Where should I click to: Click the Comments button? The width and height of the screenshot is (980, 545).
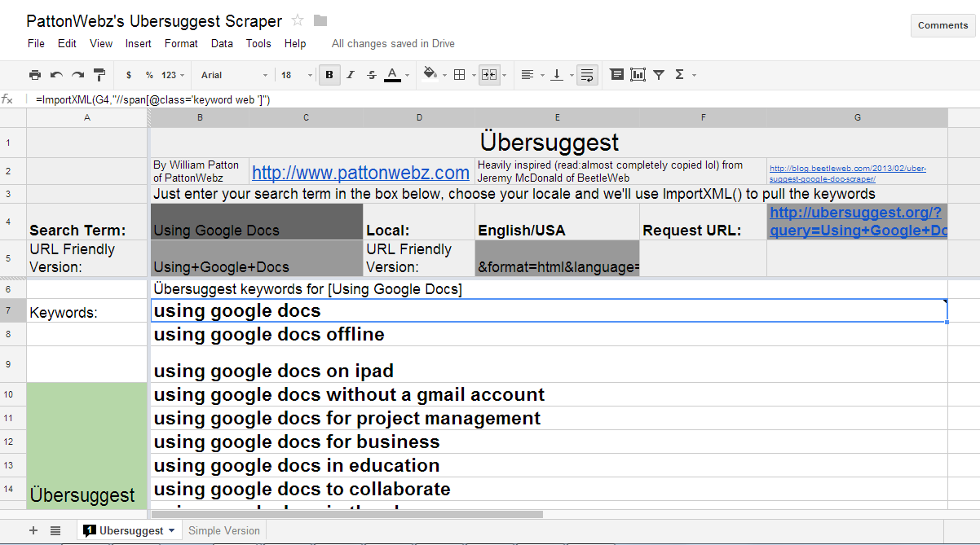tap(942, 25)
